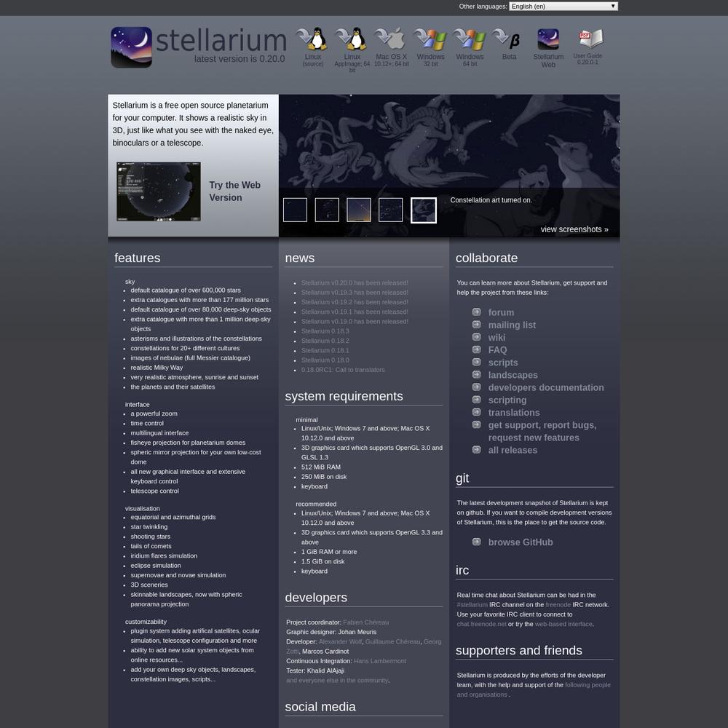Click the arrow icon beside FAQ
728x728 pixels.
pyautogui.click(x=476, y=349)
